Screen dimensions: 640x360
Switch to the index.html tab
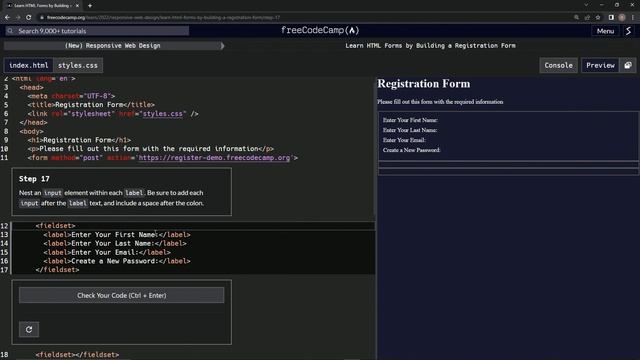pos(29,65)
